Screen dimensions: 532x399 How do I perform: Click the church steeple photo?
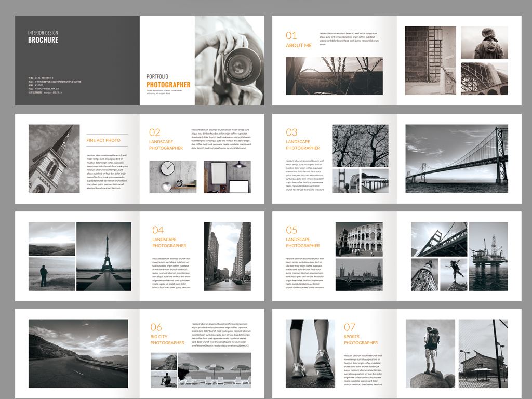click(x=54, y=158)
